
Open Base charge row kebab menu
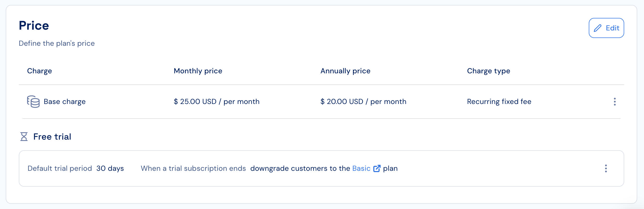(x=615, y=102)
